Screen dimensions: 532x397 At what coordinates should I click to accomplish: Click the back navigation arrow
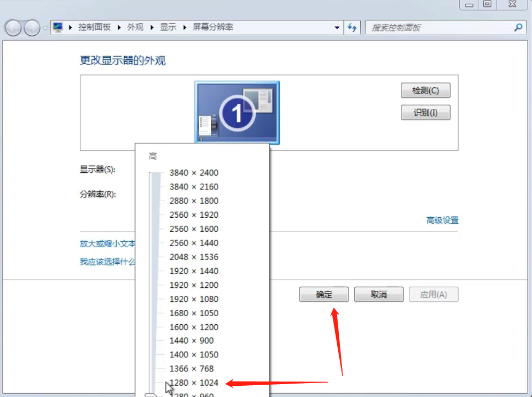[14, 27]
